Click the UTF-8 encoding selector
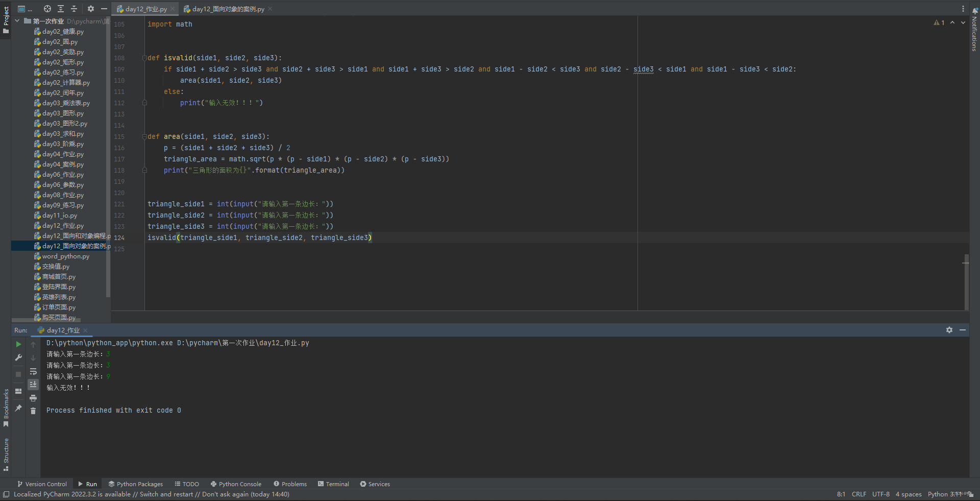This screenshot has width=980, height=501. (880, 494)
